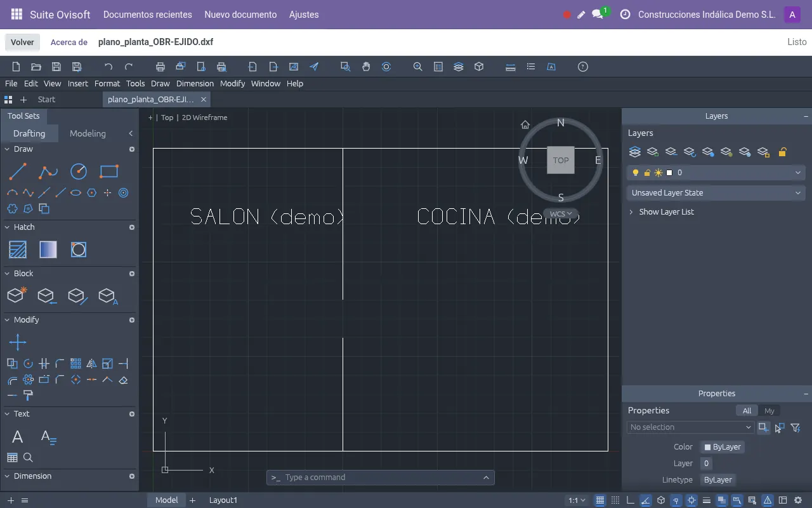Choose the Hatch pattern tool
This screenshot has height=508, width=812.
click(x=18, y=250)
